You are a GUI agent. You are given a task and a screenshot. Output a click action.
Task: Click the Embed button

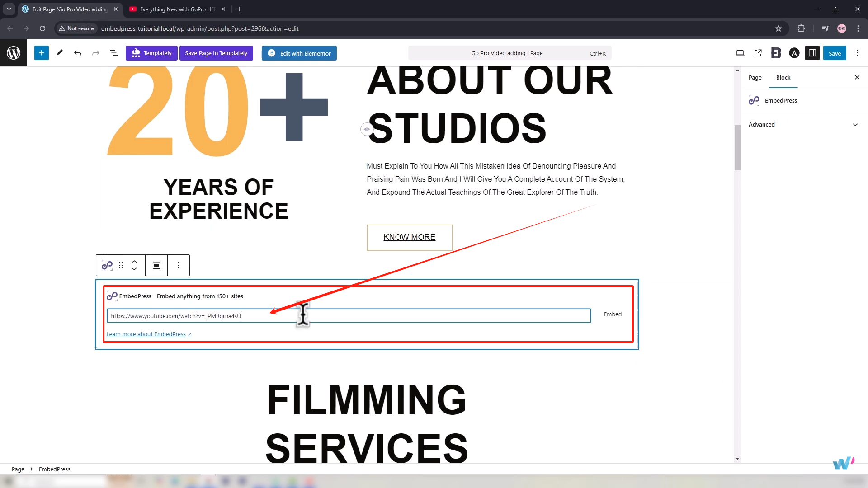click(x=613, y=314)
